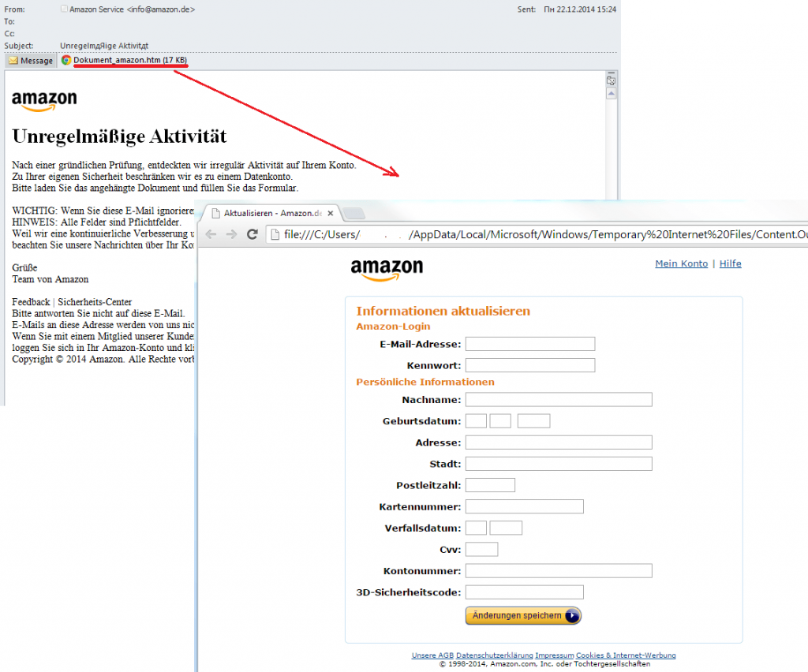Click the 'Team von Amazon' signature line

coord(50,280)
